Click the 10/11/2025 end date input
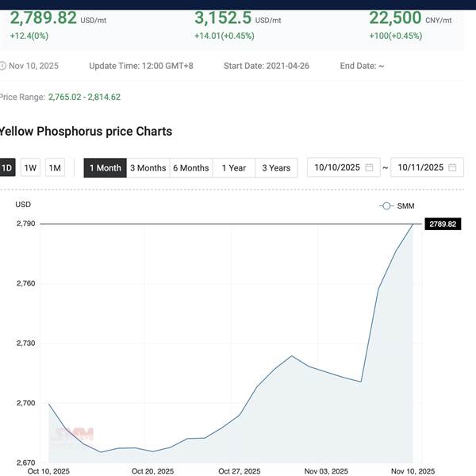Image resolution: width=476 pixels, height=476 pixels. [420, 167]
